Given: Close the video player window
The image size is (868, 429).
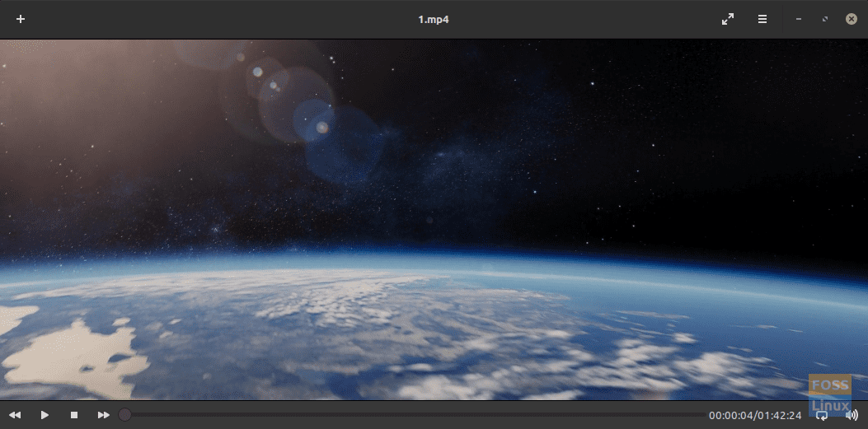Looking at the screenshot, I should coord(852,19).
